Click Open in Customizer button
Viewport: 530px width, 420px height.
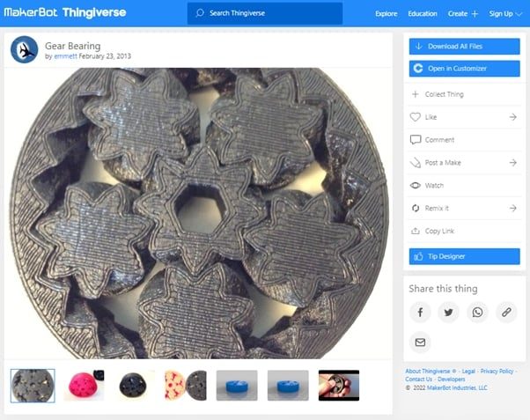point(465,69)
